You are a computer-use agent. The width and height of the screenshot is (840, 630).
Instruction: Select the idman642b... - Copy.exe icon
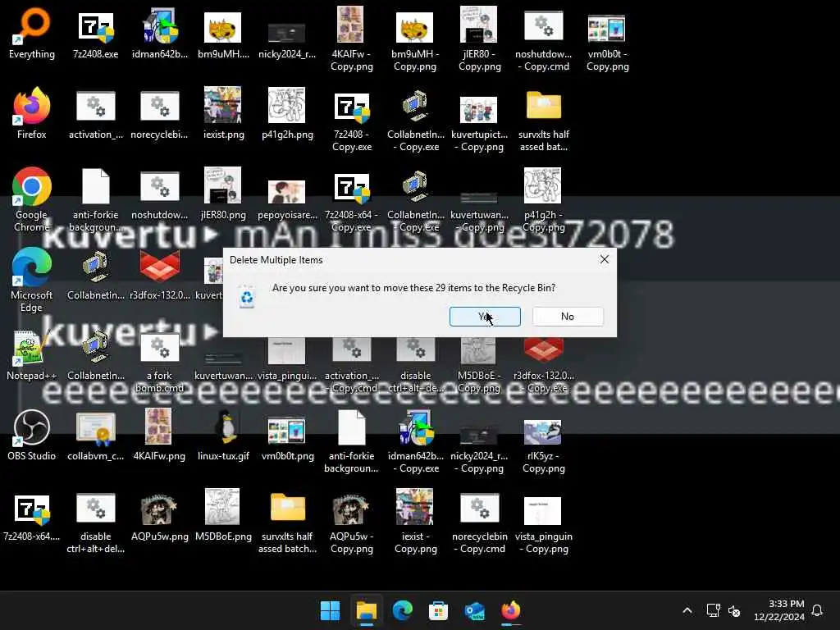pyautogui.click(x=416, y=442)
